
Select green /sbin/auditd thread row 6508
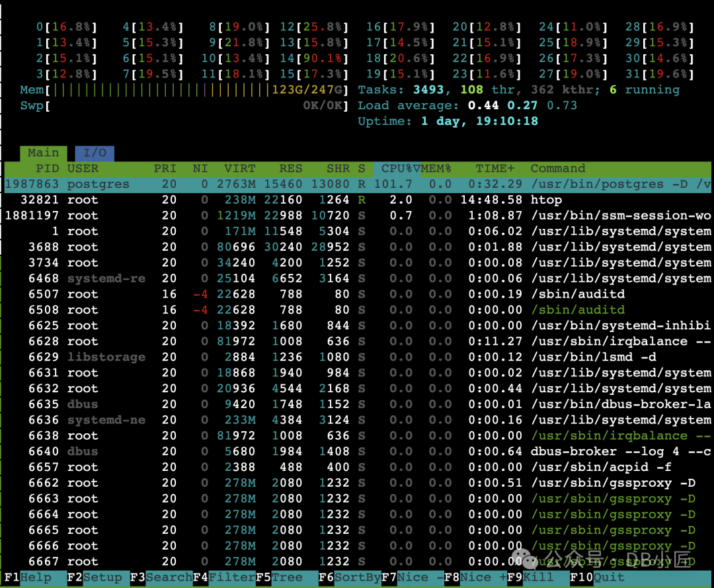click(358, 310)
